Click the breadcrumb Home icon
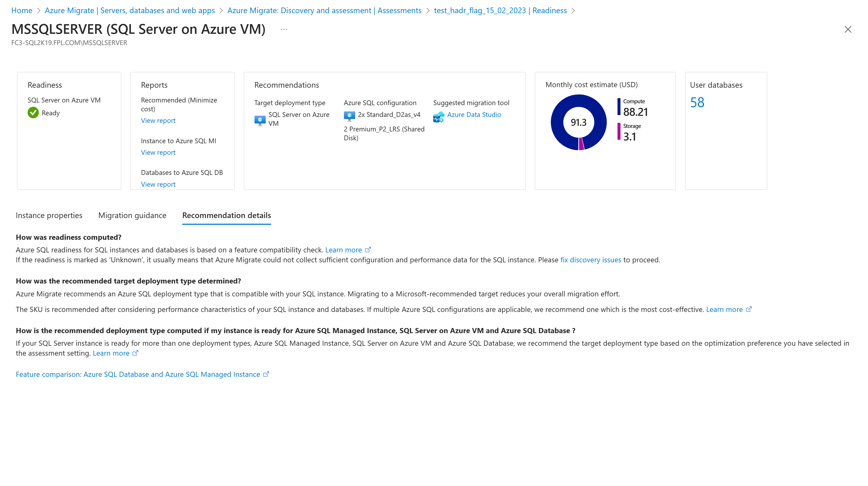868x486 pixels. (x=20, y=10)
